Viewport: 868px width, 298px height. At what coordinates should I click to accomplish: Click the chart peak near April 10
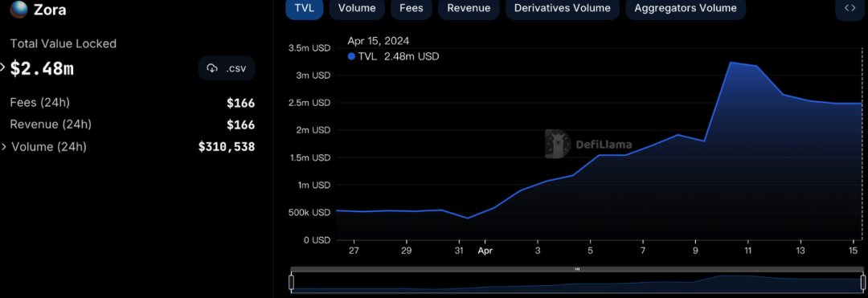[731, 63]
